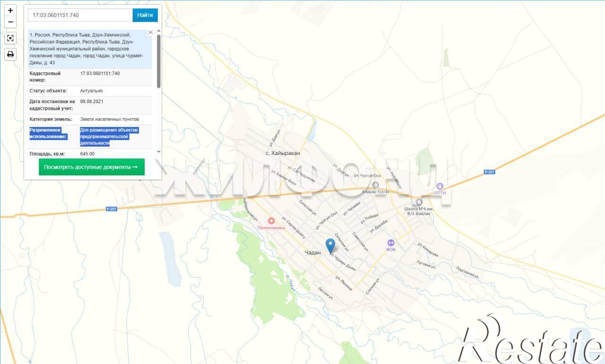Image resolution: width=605 pixels, height=364 pixels.
Task: Click the Советская ул. street label
Action: tap(360, 241)
